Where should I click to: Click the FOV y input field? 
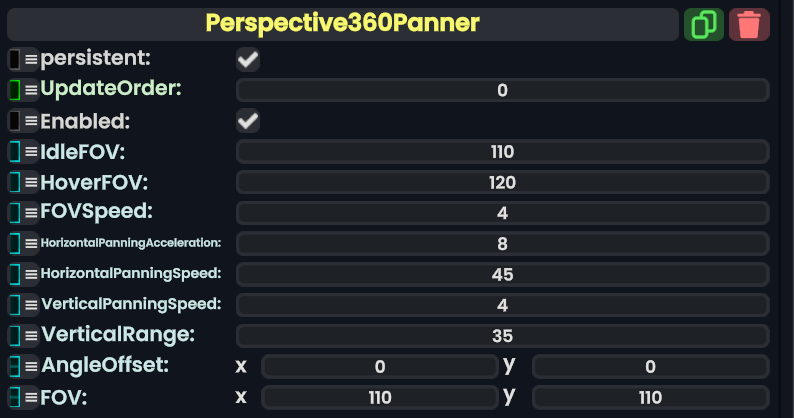pos(650,397)
